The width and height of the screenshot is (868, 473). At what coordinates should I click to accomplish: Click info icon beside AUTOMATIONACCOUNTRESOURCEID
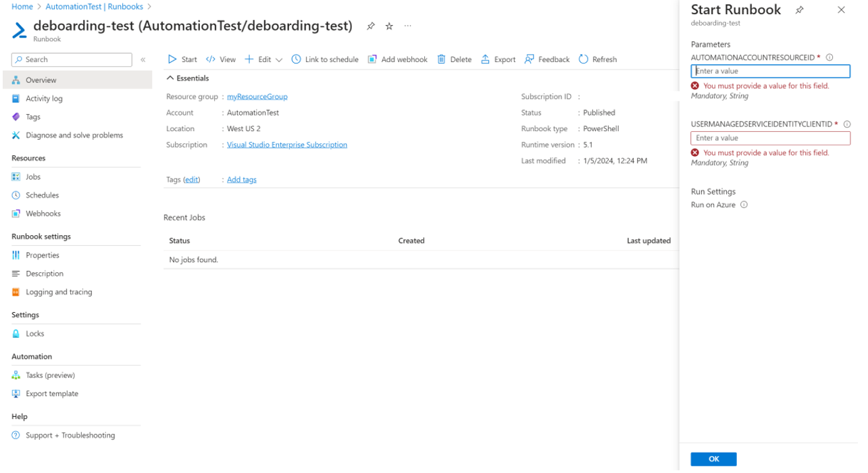click(829, 57)
